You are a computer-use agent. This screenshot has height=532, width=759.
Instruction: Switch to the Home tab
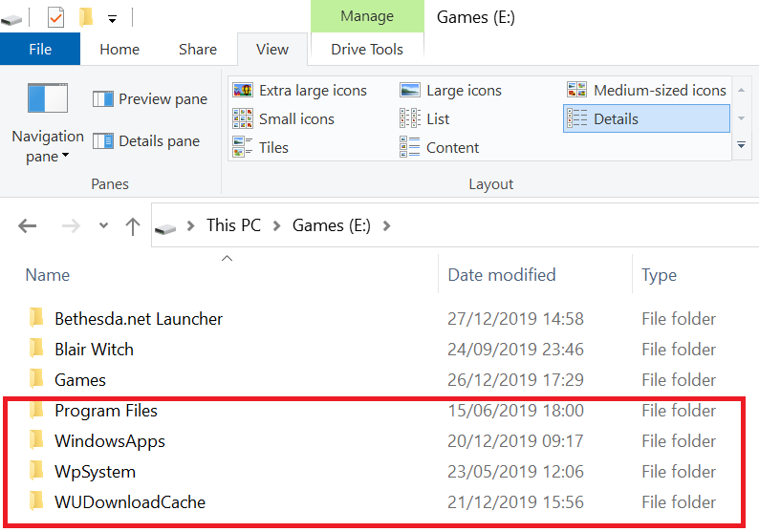pos(119,49)
